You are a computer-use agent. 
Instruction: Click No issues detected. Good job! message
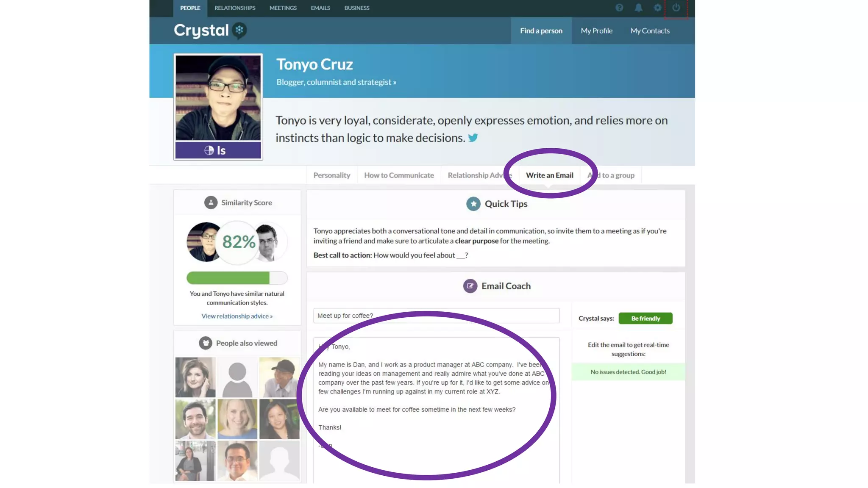(628, 372)
